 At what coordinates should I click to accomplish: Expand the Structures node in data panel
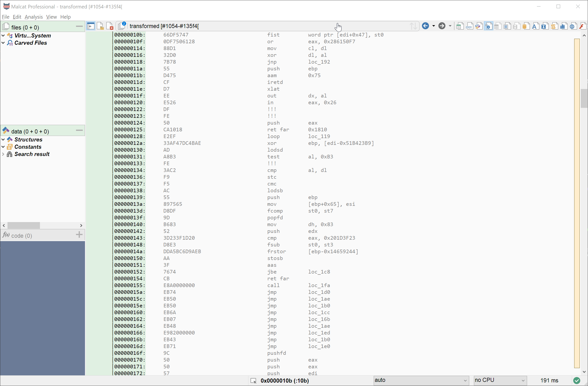point(3,139)
